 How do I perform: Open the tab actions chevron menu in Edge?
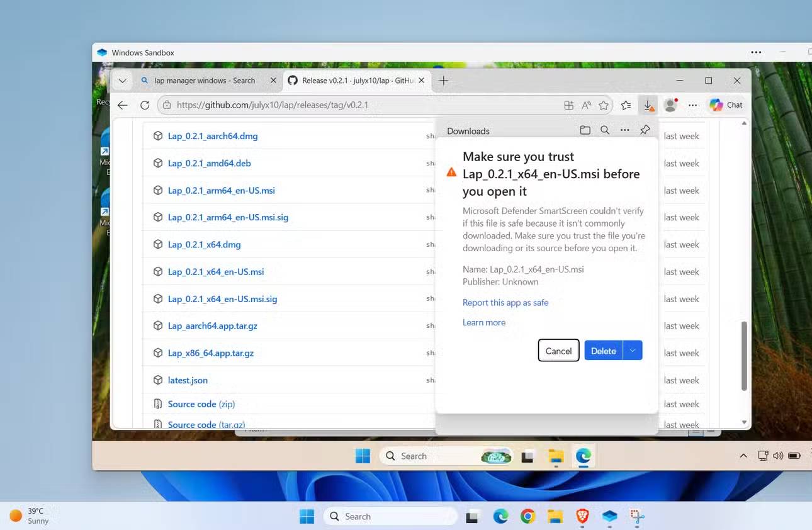pos(122,81)
